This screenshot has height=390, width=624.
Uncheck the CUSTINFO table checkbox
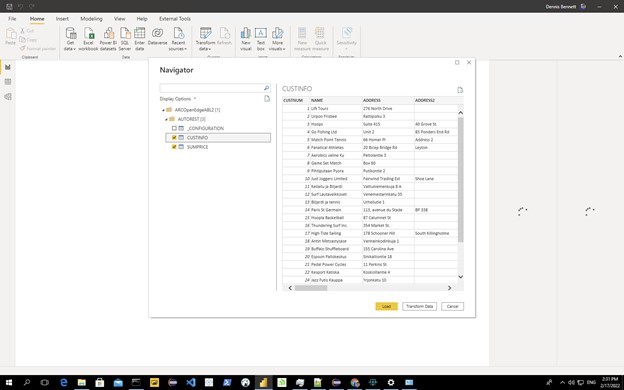point(174,137)
